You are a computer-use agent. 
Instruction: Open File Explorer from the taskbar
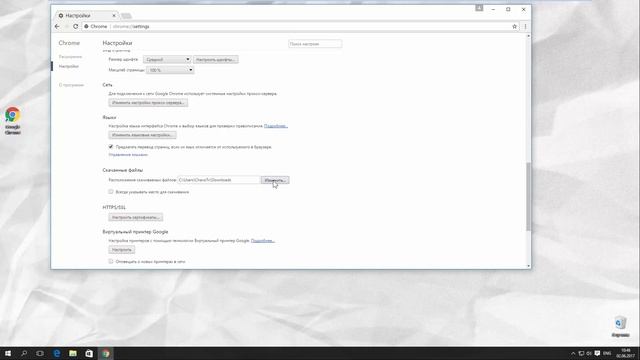click(x=73, y=353)
